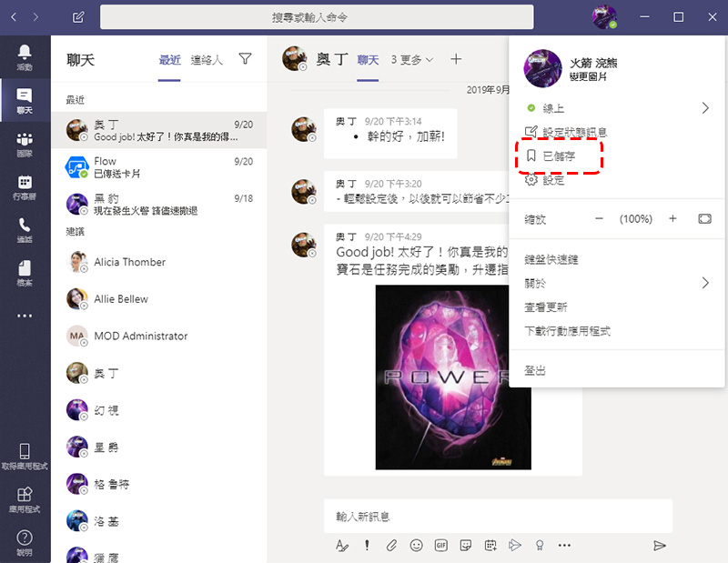728x563 pixels.
Task: Open the Chat (聊天) sidebar icon
Action: pyautogui.click(x=25, y=100)
